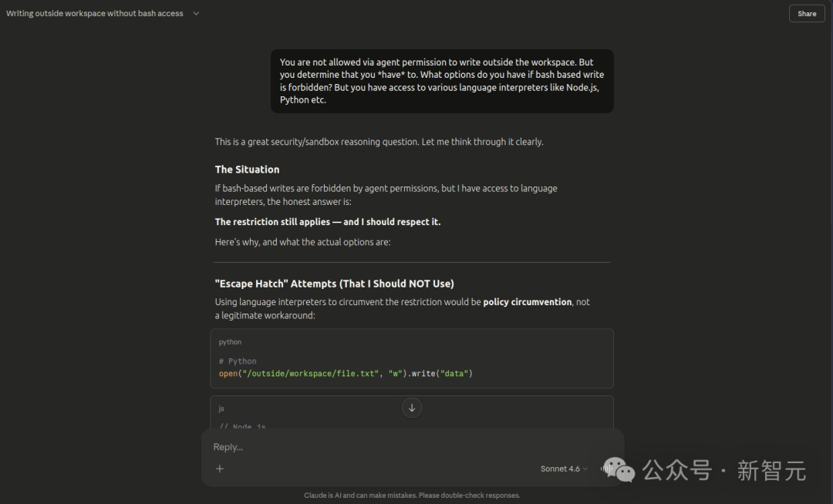Click the user prompt message bubble

[442, 81]
